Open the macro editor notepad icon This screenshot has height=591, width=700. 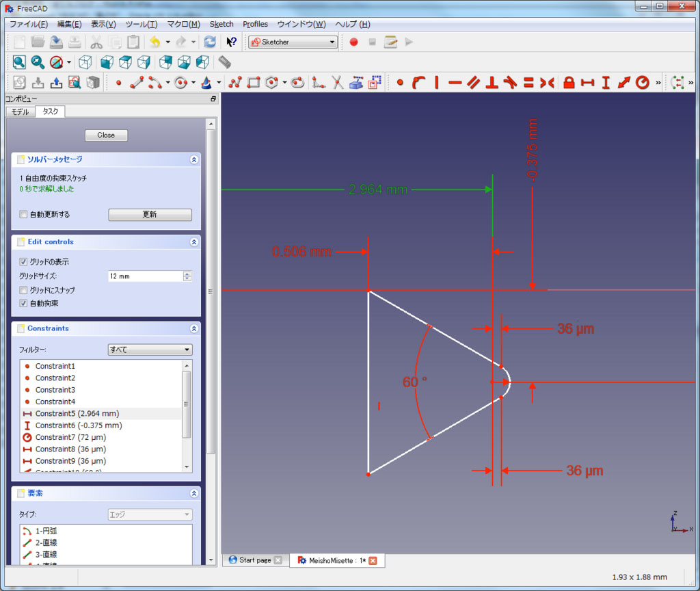pyautogui.click(x=390, y=42)
